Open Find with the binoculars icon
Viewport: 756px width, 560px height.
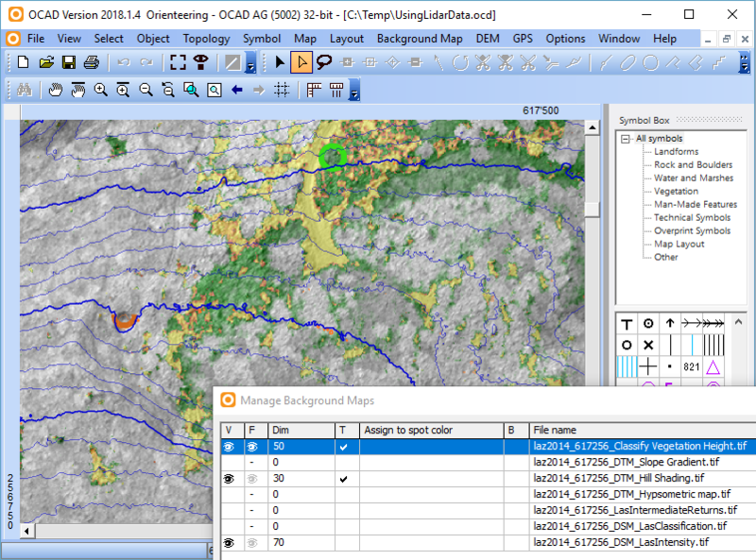tap(25, 90)
